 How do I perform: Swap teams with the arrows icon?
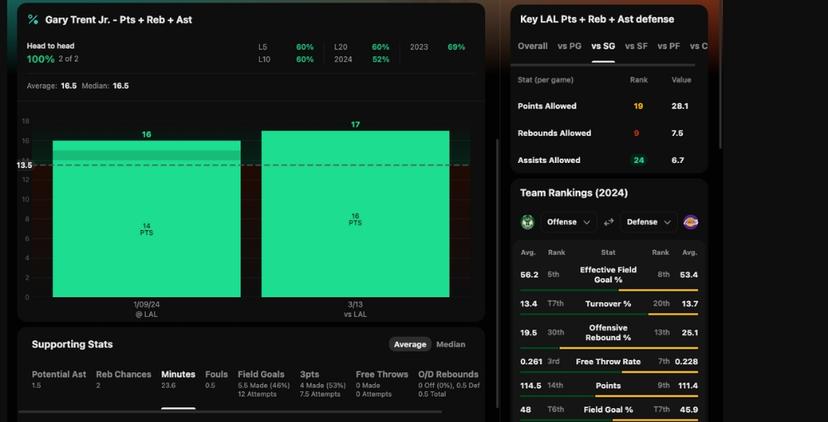point(609,222)
